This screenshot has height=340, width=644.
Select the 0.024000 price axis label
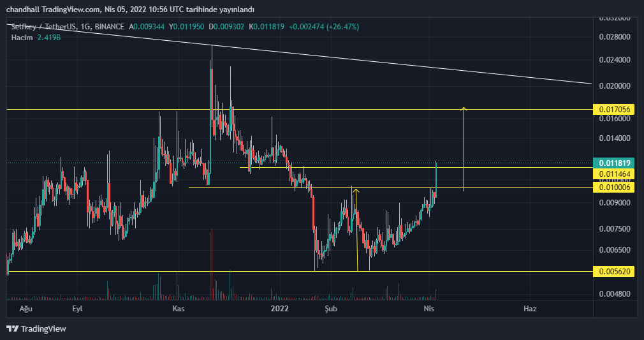615,60
